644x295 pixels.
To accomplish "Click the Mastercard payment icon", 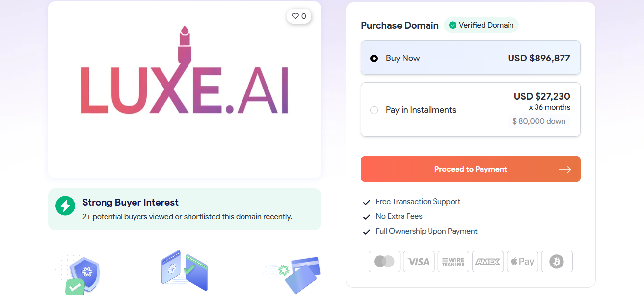I will click(x=384, y=261).
